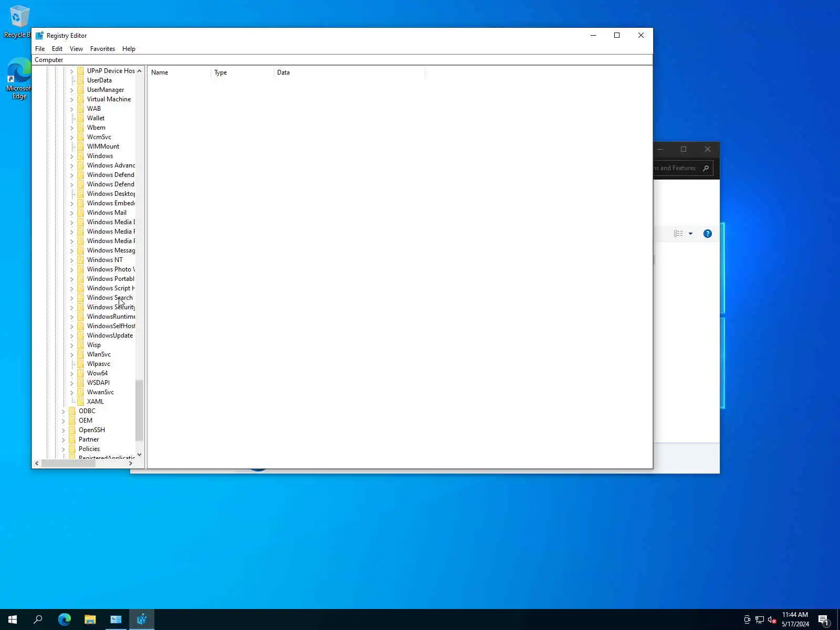Viewport: 840px width, 630px height.
Task: Open the Edit menu
Action: (x=57, y=49)
